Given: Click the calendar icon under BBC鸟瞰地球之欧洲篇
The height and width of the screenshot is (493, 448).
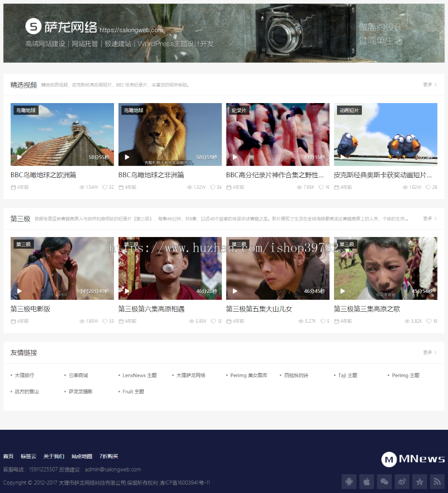Looking at the screenshot, I should (x=13, y=187).
